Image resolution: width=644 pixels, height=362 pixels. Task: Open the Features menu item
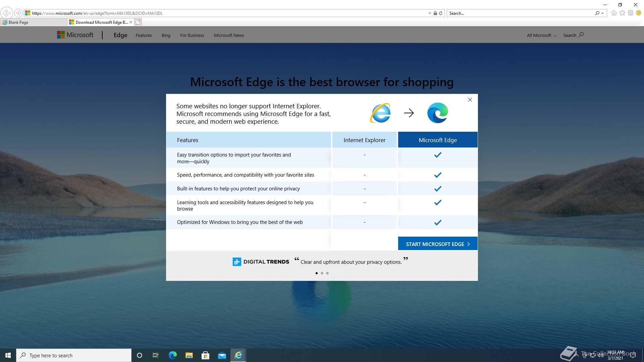[x=144, y=35]
